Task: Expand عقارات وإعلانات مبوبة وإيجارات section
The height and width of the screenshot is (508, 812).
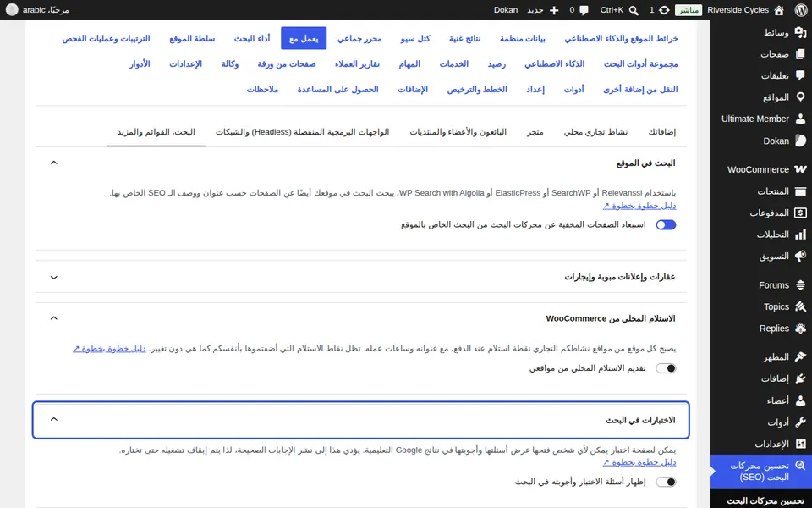Action: point(54,278)
